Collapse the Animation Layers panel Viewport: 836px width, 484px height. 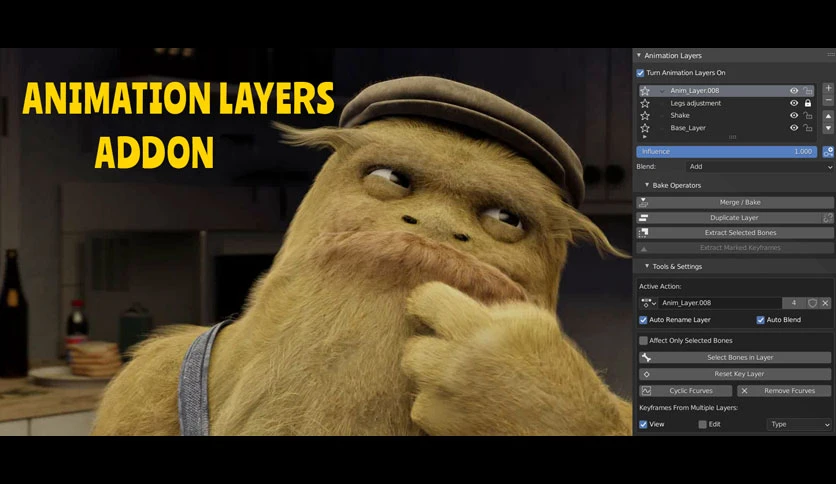click(x=639, y=55)
